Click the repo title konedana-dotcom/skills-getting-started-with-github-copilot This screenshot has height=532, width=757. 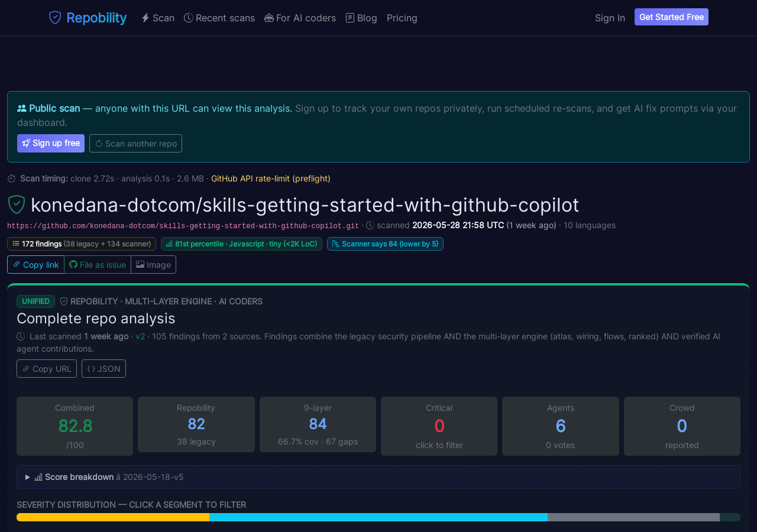(x=305, y=205)
